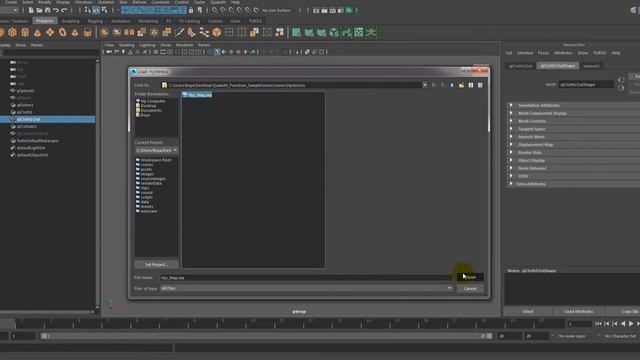Click the green render settings icon in the toolbar

[x=349, y=10]
